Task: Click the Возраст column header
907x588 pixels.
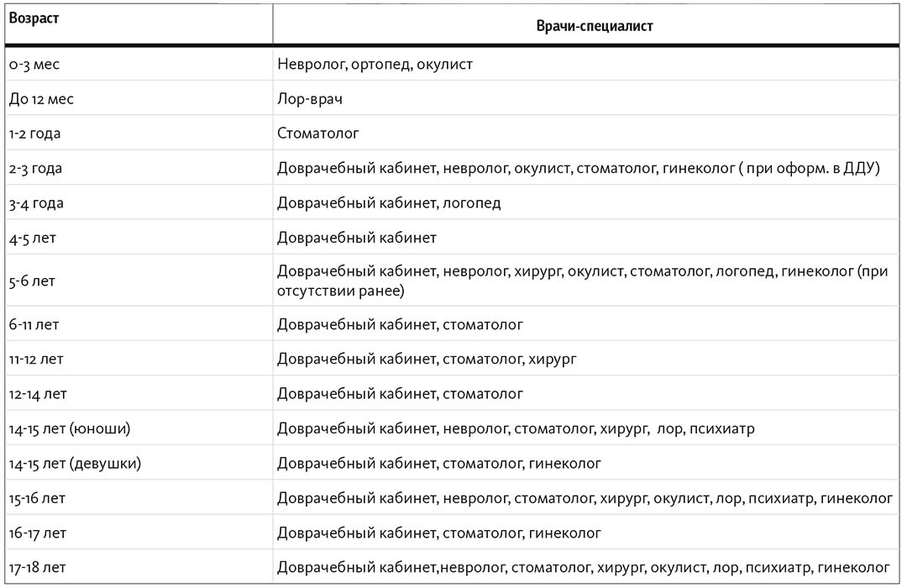Action: coord(139,24)
